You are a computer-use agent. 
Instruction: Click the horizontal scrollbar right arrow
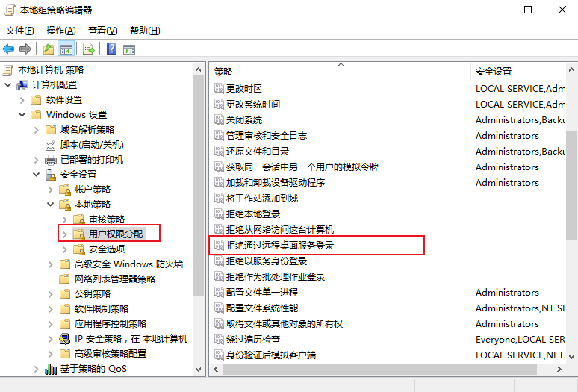(559, 369)
